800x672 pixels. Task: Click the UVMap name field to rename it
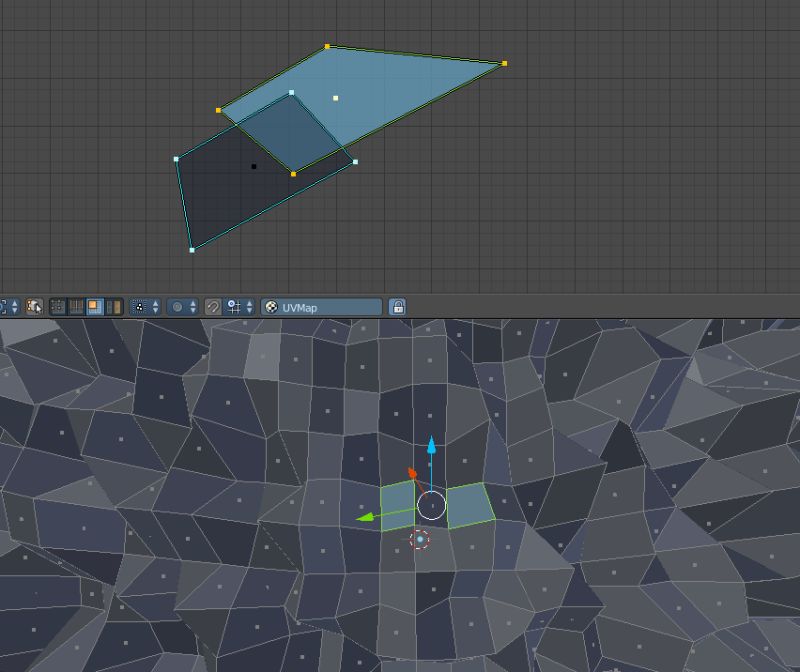330,305
